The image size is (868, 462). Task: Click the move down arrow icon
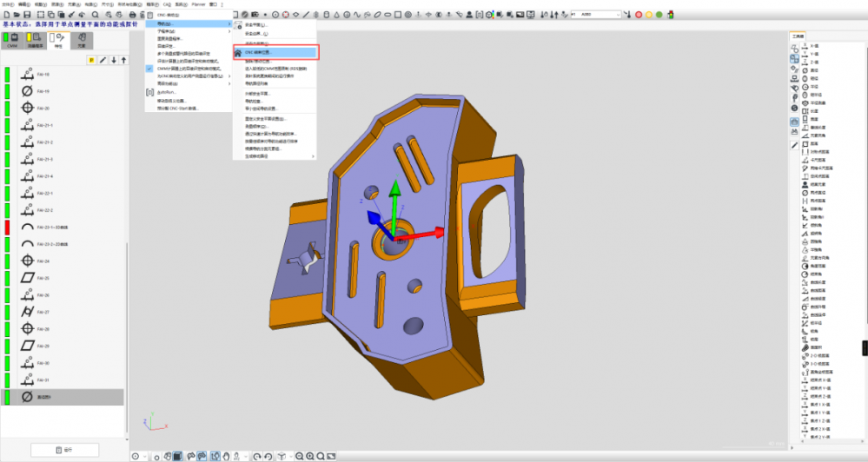tap(113, 60)
